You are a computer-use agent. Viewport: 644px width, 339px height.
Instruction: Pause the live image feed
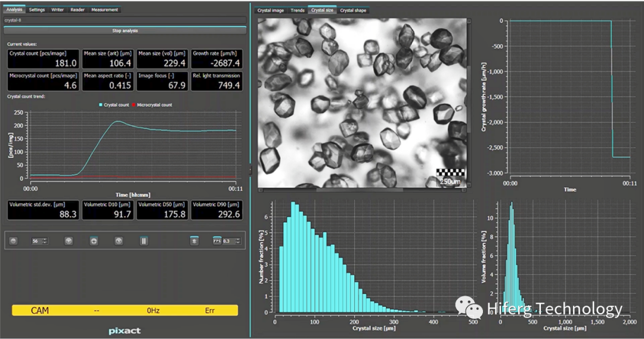(x=144, y=241)
